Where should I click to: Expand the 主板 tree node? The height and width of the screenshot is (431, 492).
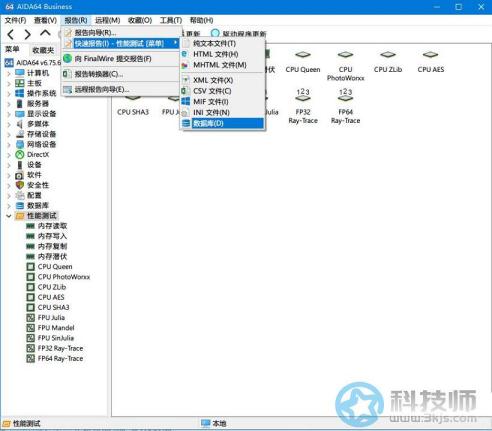point(9,83)
